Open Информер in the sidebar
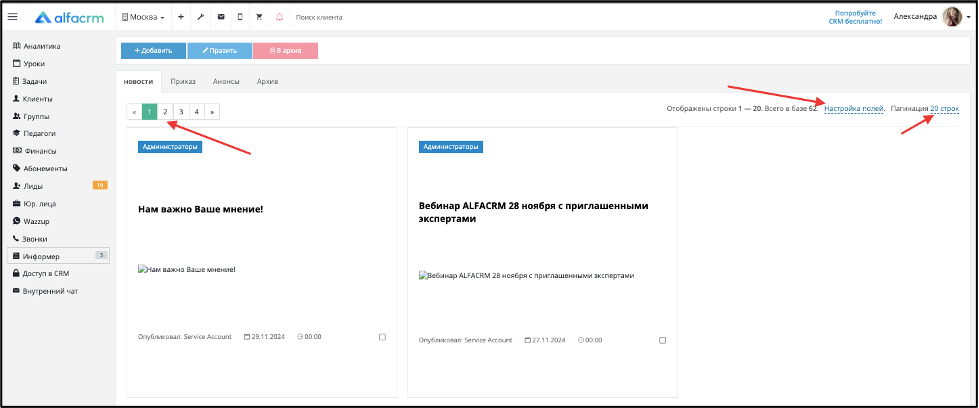 click(59, 256)
